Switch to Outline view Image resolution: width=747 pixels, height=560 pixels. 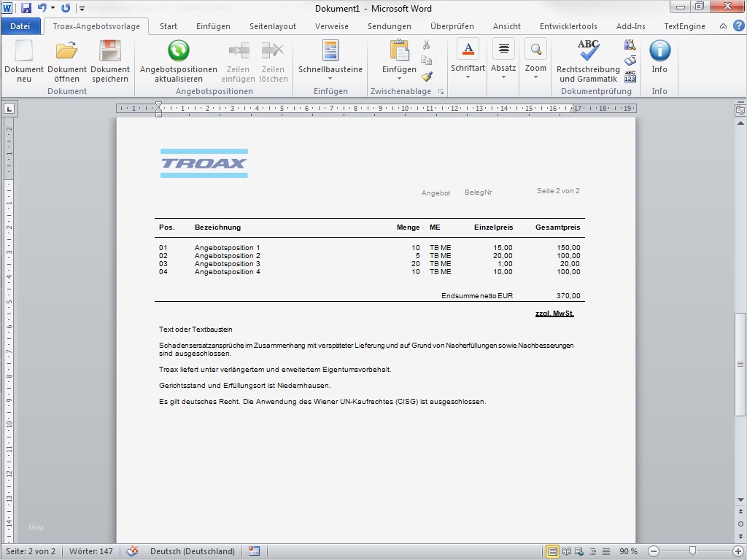[592, 551]
